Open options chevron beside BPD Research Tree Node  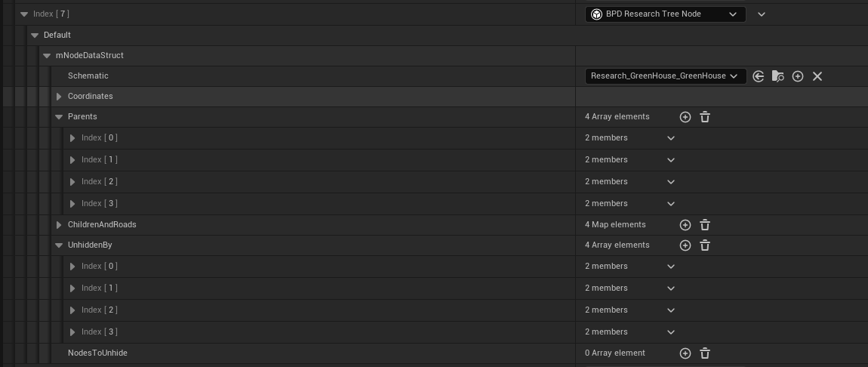coord(762,14)
